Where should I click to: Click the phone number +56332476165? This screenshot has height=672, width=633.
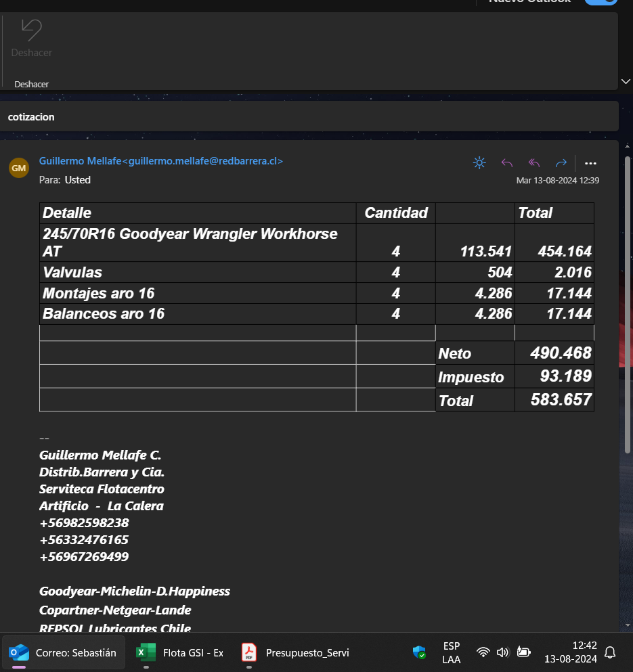coord(84,540)
